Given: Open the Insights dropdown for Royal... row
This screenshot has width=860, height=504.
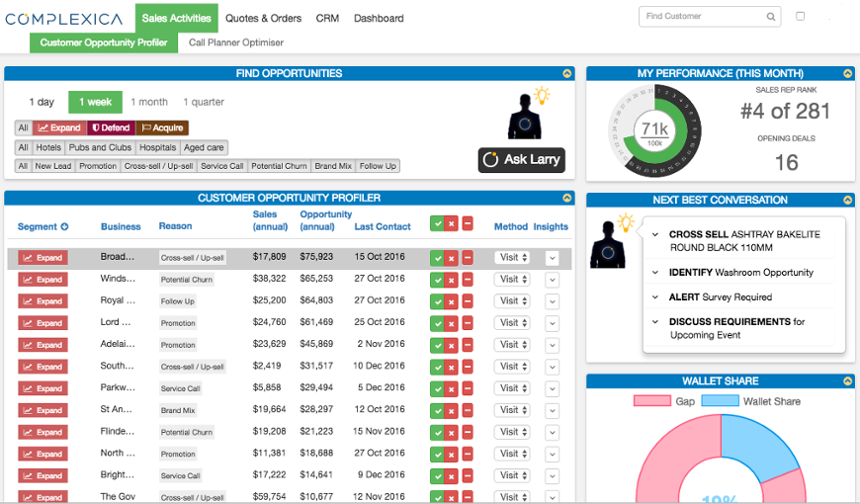Looking at the screenshot, I should (x=552, y=302).
